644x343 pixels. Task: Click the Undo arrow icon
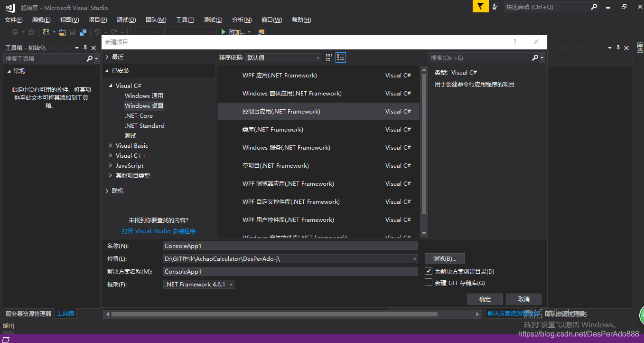[x=97, y=32]
